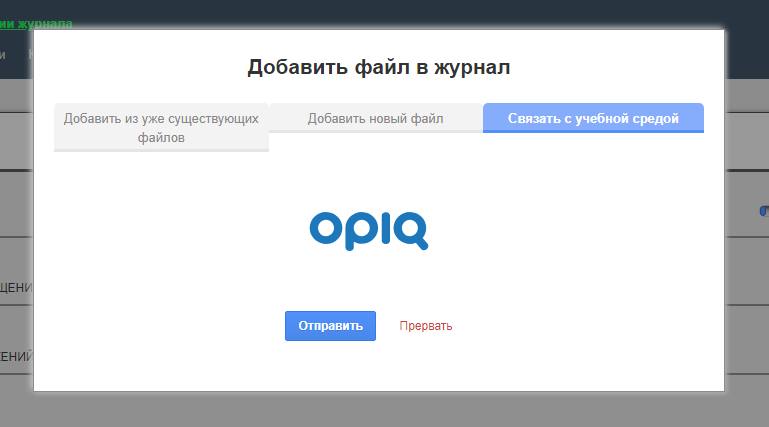Screen dimensions: 769x427
Task: Select the 'Связать с учебной средой' tab
Action: tap(593, 118)
